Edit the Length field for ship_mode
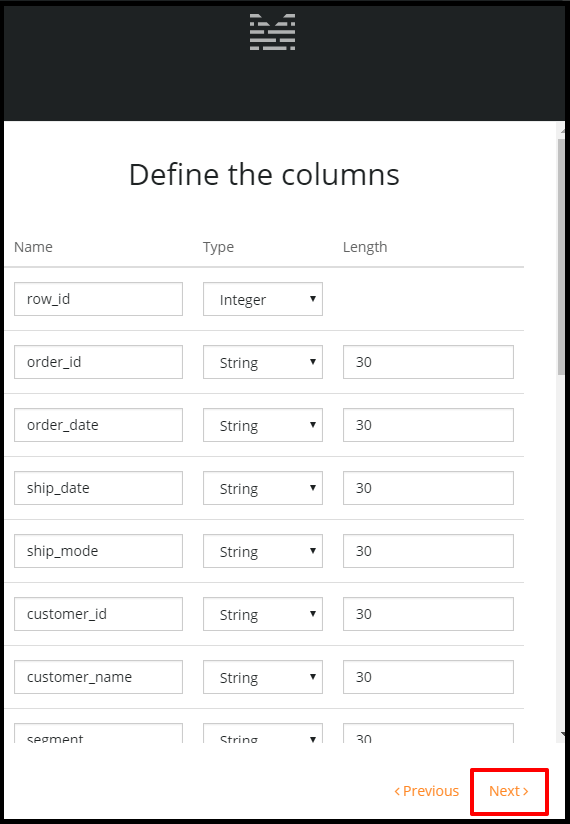 point(428,551)
